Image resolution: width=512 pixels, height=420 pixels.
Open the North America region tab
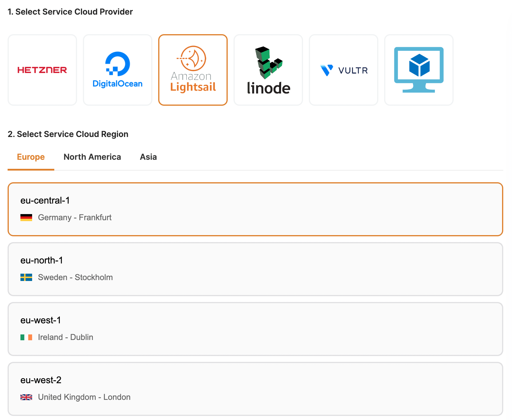tap(92, 157)
